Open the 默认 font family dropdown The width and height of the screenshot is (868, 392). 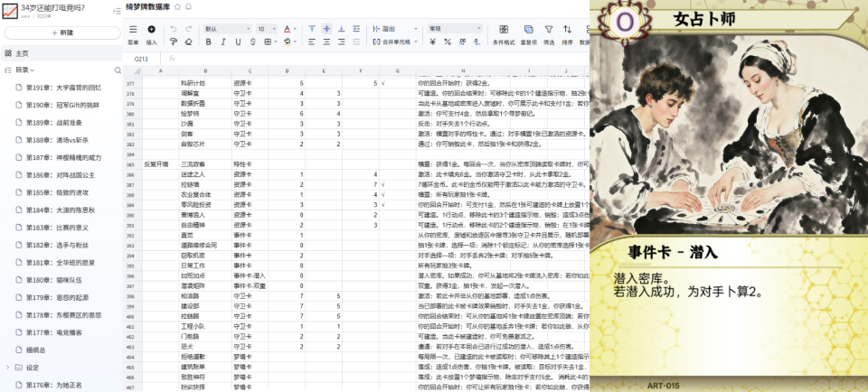tap(228, 29)
